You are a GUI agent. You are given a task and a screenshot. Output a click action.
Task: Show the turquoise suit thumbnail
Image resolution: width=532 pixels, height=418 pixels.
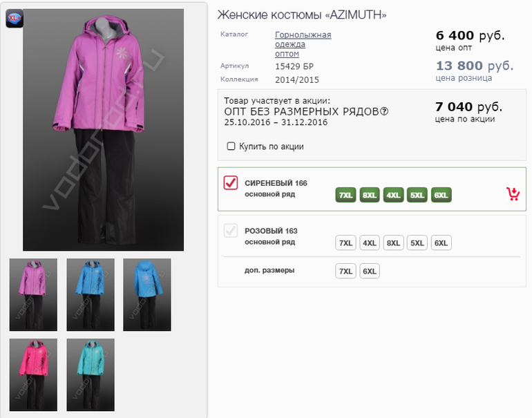coord(90,374)
